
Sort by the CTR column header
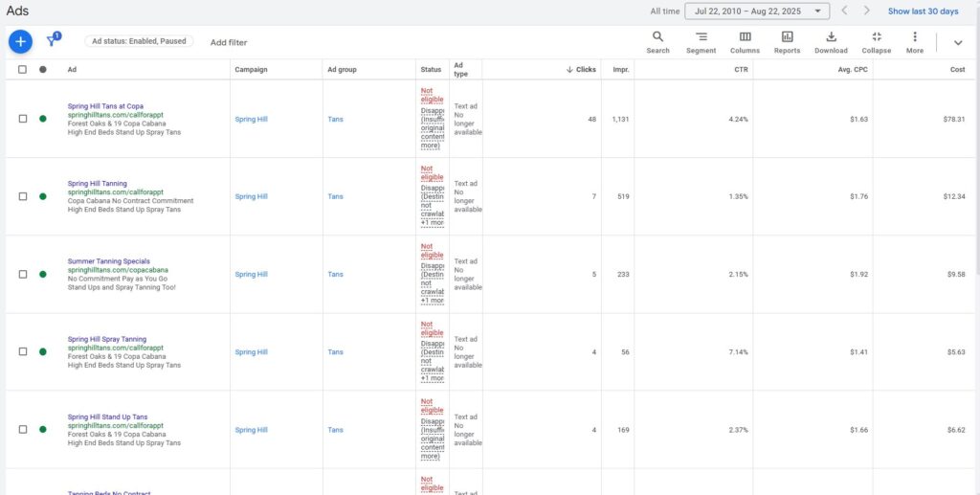741,69
